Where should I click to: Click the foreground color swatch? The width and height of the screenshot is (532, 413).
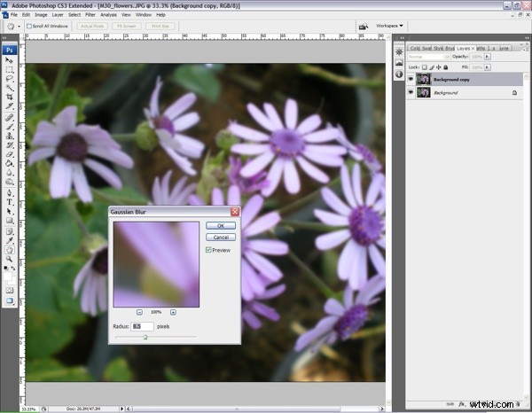coord(7,277)
